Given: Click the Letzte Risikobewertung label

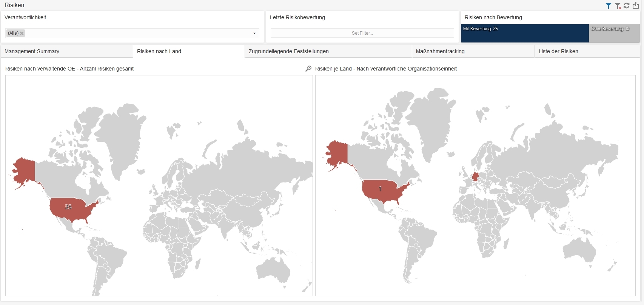Looking at the screenshot, I should point(297,17).
